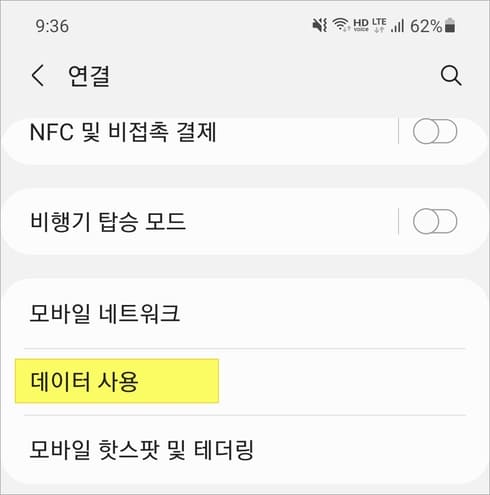Open 비행기 탑승 모드 details
This screenshot has height=495, width=490.
(x=200, y=221)
